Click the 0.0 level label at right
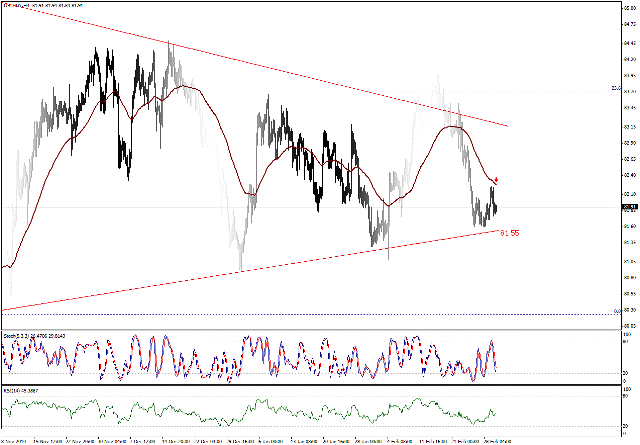This screenshot has width=640, height=445. coord(617,310)
